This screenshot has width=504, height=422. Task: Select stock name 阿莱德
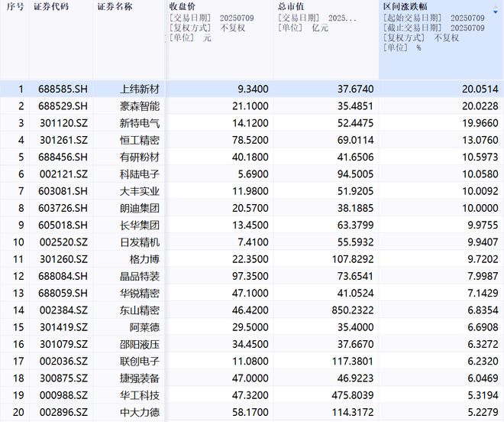click(144, 327)
